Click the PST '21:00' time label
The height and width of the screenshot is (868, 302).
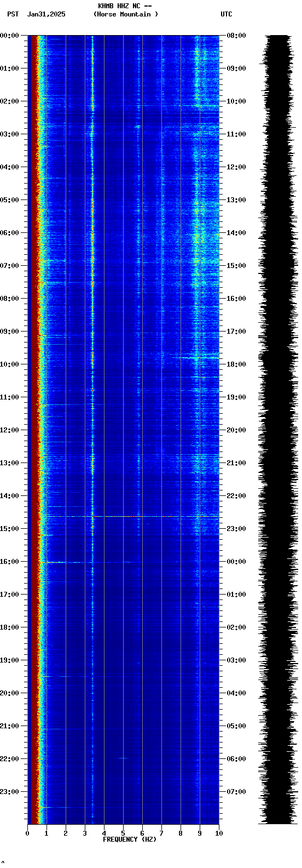(9, 726)
